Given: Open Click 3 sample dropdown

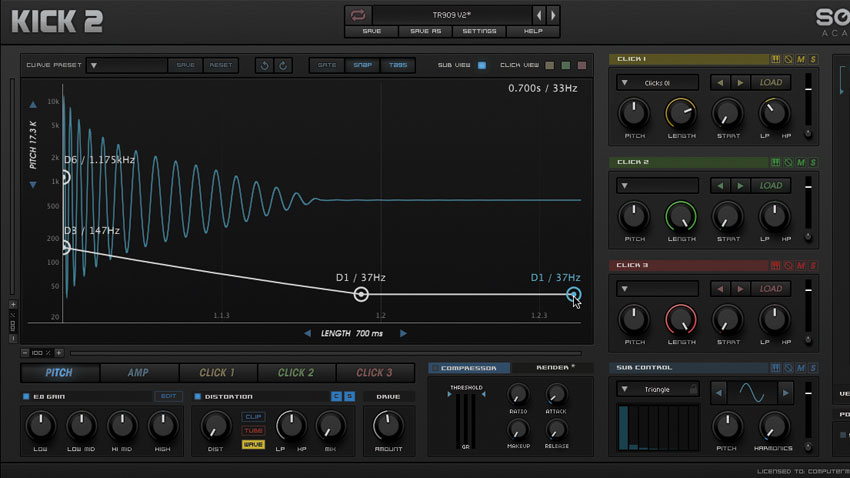Looking at the screenshot, I should [657, 289].
